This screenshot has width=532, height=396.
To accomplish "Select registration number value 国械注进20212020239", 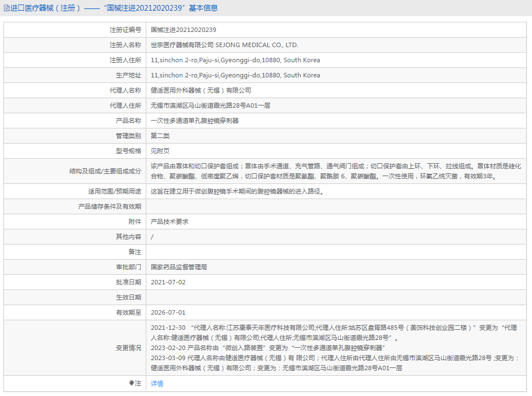I will coord(183,30).
